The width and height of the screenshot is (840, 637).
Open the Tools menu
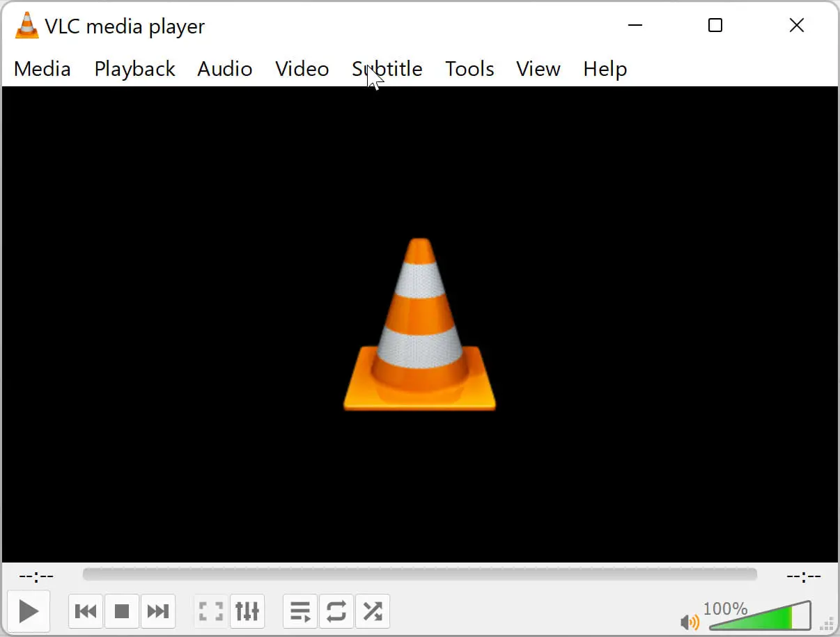click(x=469, y=69)
